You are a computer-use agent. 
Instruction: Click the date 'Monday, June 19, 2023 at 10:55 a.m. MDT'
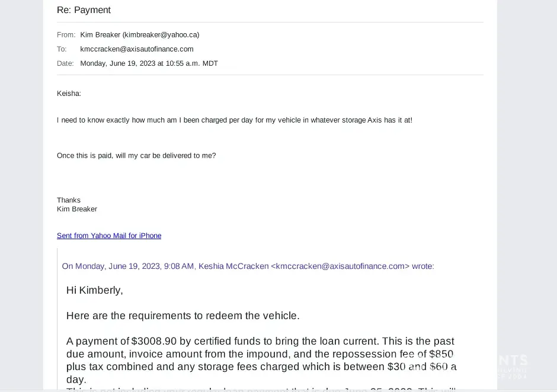click(x=149, y=63)
